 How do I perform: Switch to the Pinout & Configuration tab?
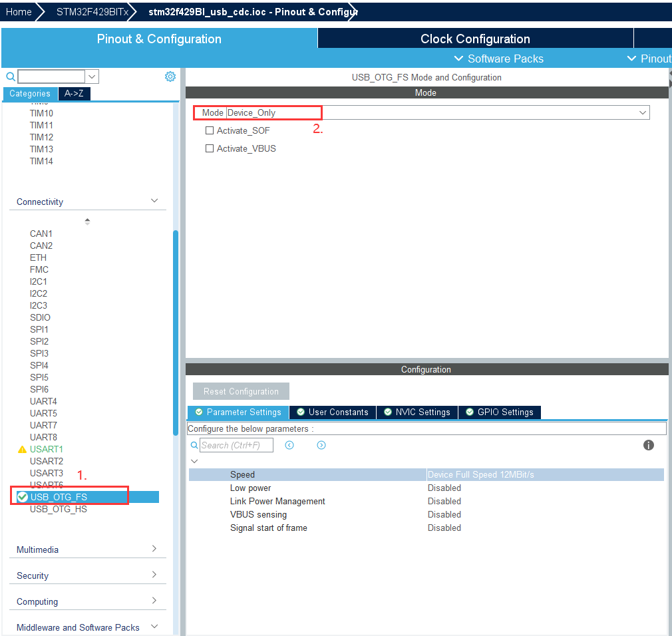pos(159,39)
